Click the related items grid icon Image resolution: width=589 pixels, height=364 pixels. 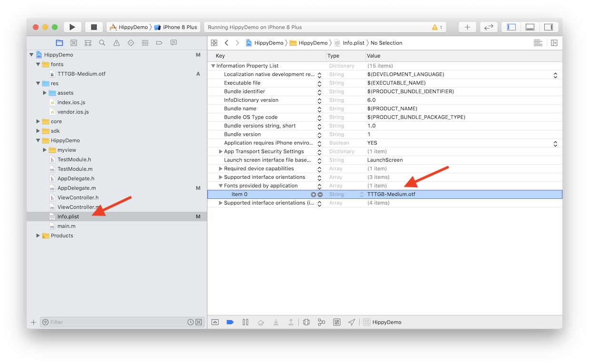pyautogui.click(x=214, y=43)
